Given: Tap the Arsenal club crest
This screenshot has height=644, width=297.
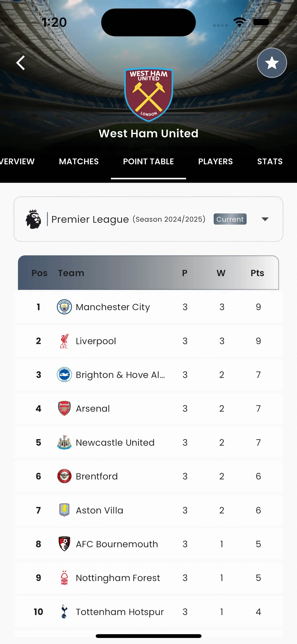Looking at the screenshot, I should (64, 408).
